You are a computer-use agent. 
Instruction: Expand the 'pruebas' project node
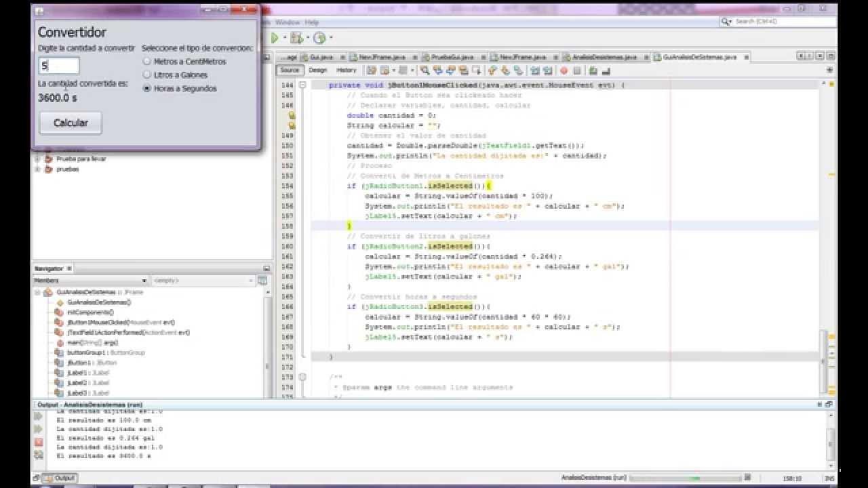(x=38, y=169)
